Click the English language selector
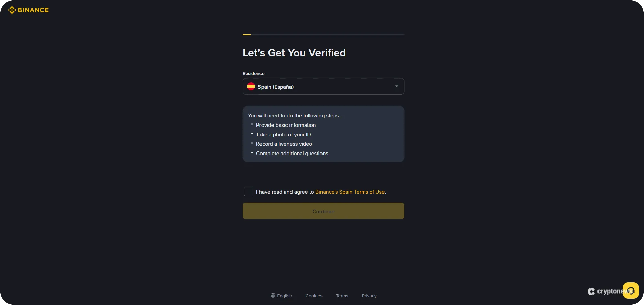This screenshot has width=644, height=305. tap(284, 296)
